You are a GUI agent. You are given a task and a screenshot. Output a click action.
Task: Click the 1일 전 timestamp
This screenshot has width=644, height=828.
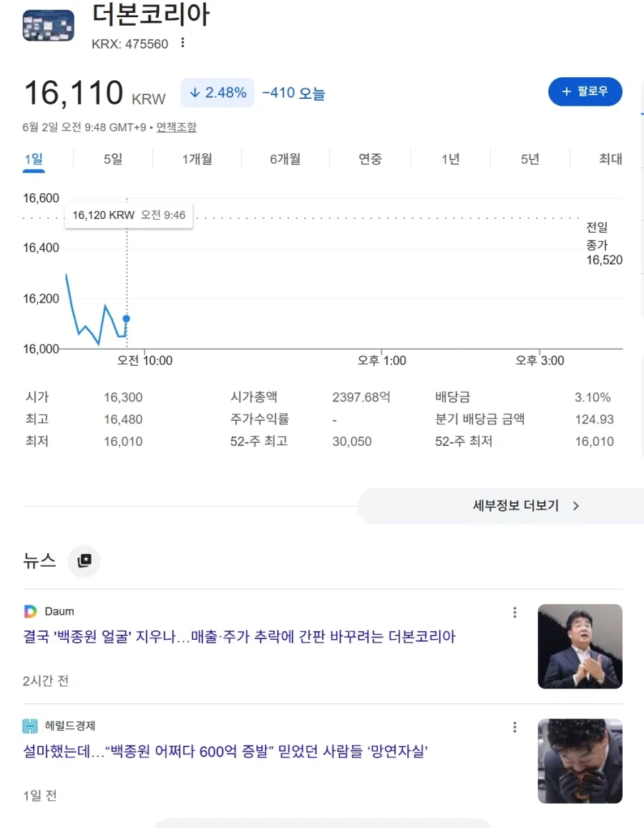pyautogui.click(x=39, y=795)
